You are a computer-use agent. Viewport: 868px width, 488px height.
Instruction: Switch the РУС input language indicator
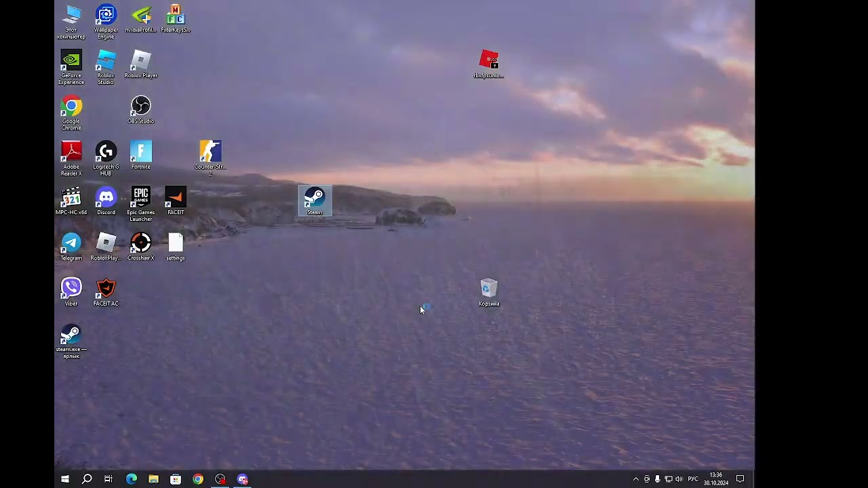(693, 479)
